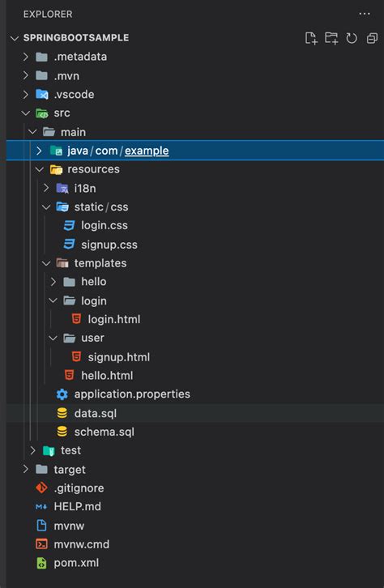
Task: Click the underlined example path segment
Action: pyautogui.click(x=147, y=151)
